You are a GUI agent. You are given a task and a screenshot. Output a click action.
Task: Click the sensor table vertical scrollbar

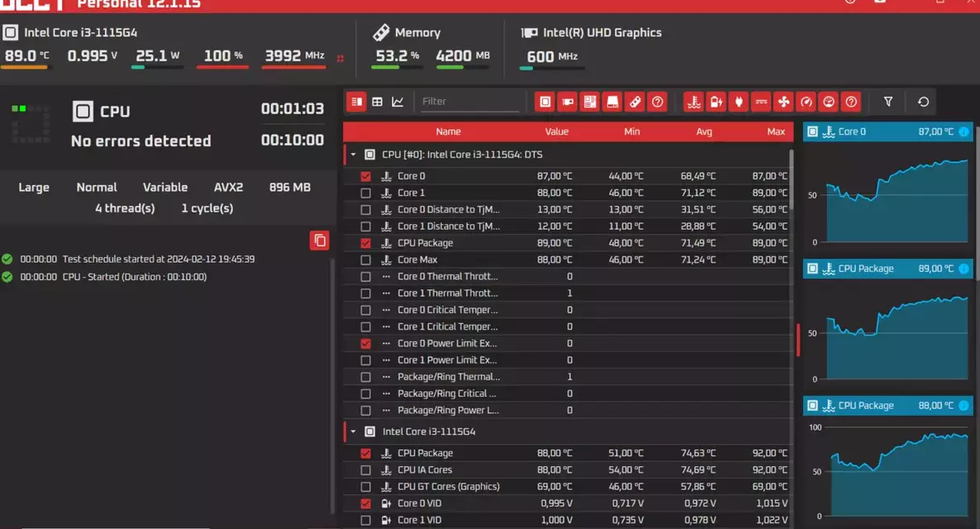point(792,180)
